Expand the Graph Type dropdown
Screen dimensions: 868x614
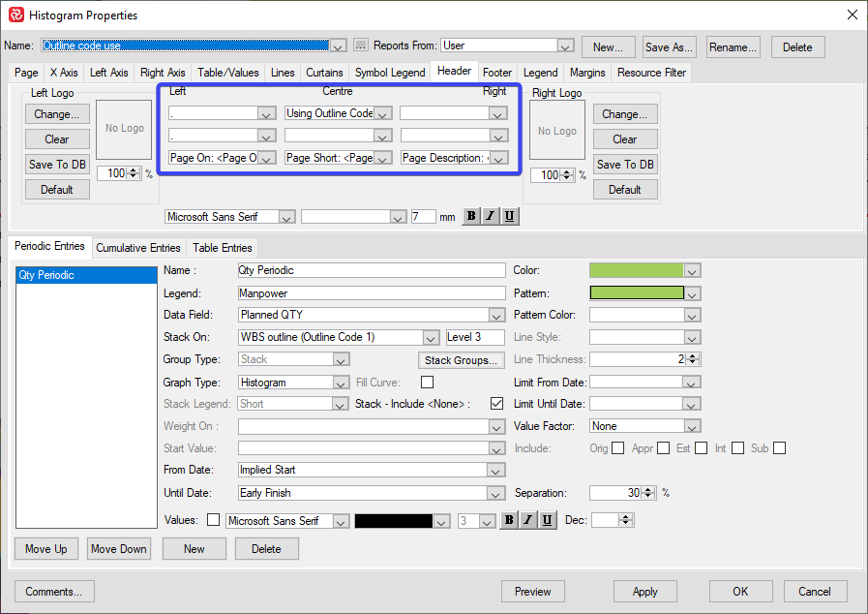340,382
